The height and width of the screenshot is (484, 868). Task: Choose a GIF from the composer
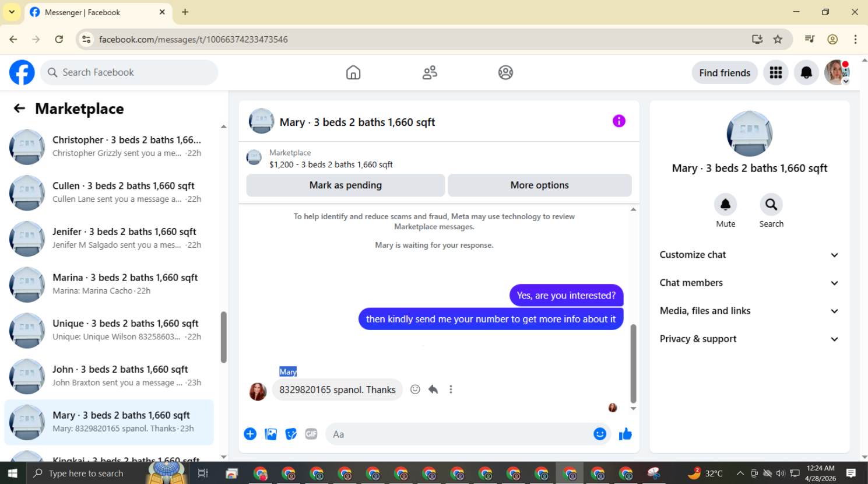point(311,434)
